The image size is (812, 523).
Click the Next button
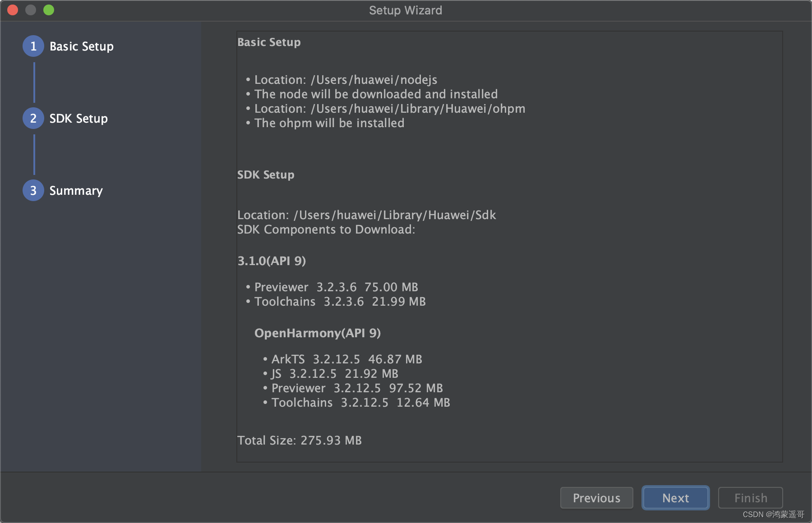(675, 498)
